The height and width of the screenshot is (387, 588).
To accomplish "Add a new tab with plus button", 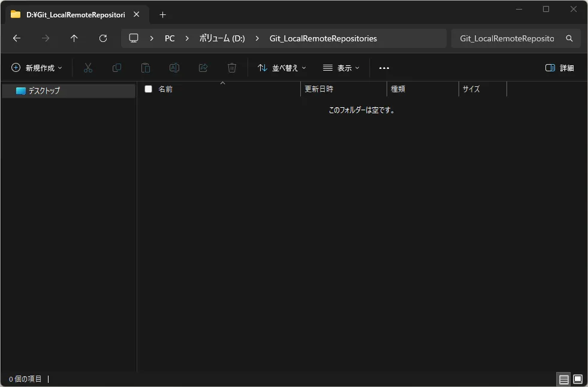I will coord(163,14).
